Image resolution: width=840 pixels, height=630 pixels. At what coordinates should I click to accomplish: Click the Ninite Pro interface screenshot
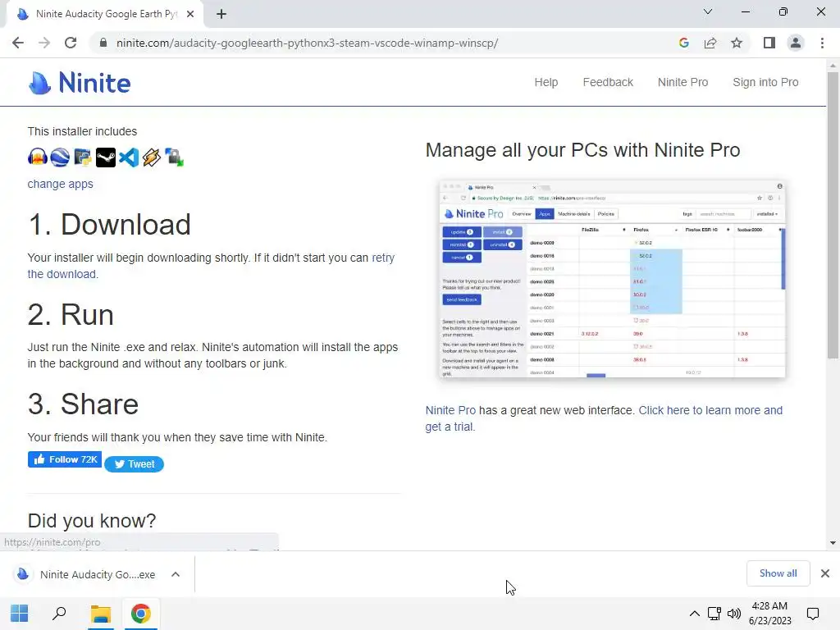(612, 279)
